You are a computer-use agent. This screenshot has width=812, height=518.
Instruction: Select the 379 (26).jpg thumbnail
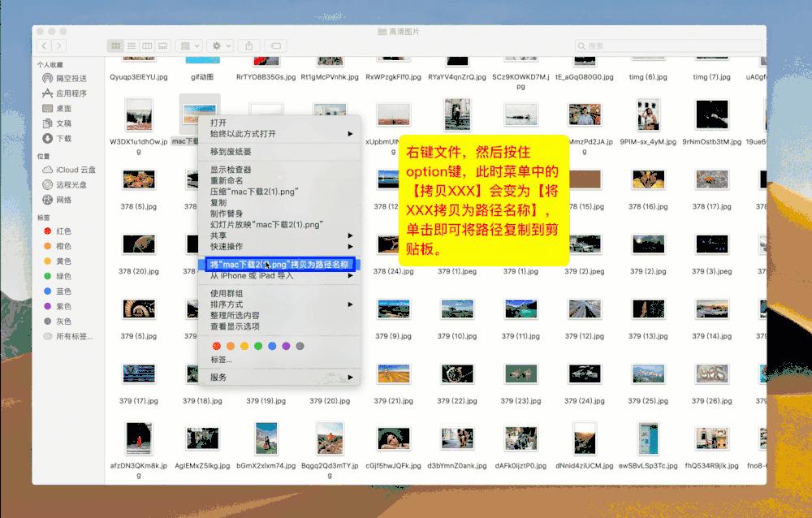(x=712, y=373)
